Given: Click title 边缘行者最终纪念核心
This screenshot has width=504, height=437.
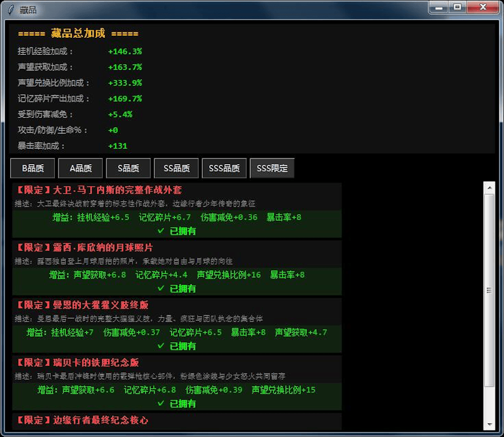Looking at the screenshot, I should 101,420.
